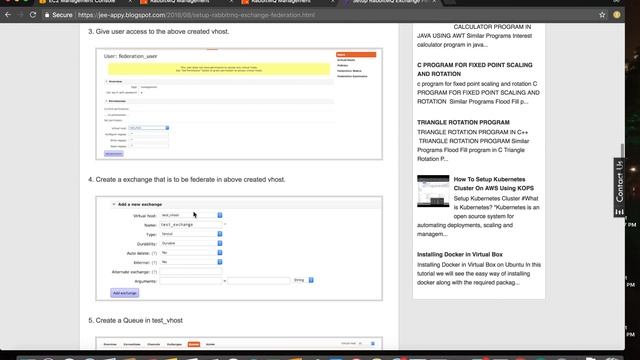Open the 'Triangle Rotation Program' post link
The height and width of the screenshot is (360, 640).
[463, 122]
